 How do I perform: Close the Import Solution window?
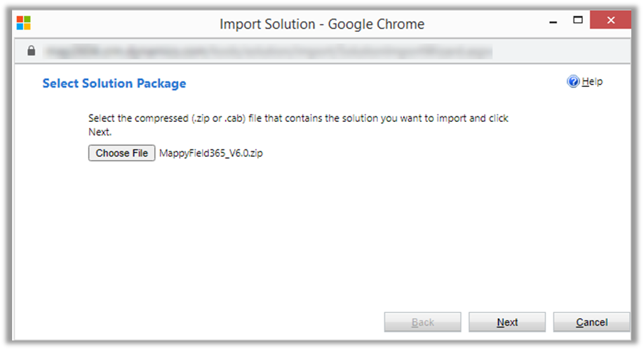click(610, 20)
